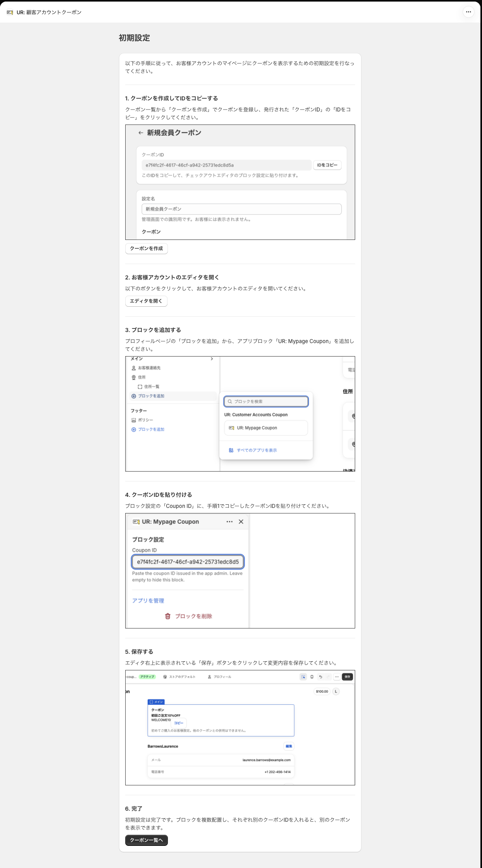Click the blue メイン block tag
Viewport: 482px width, 868px height.
point(156,702)
